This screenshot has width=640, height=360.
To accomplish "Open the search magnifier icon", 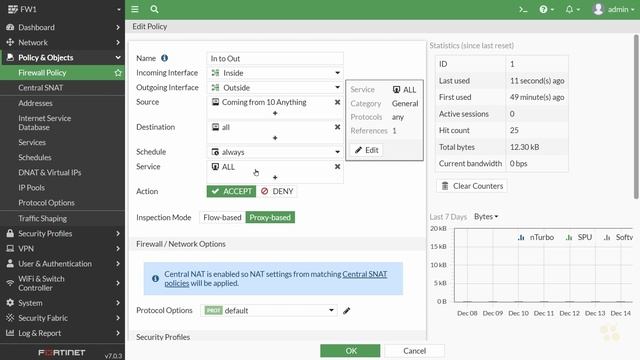I will pos(154,9).
